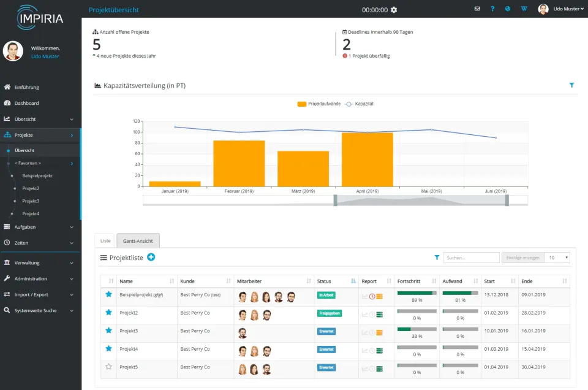
Task: Click the orange tasks icon in Beispielprojekt row
Action: tap(380, 297)
